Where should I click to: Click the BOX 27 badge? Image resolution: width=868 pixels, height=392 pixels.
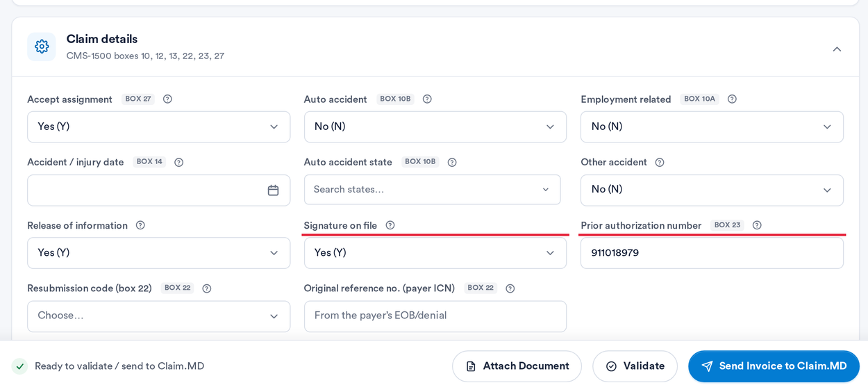pyautogui.click(x=137, y=99)
